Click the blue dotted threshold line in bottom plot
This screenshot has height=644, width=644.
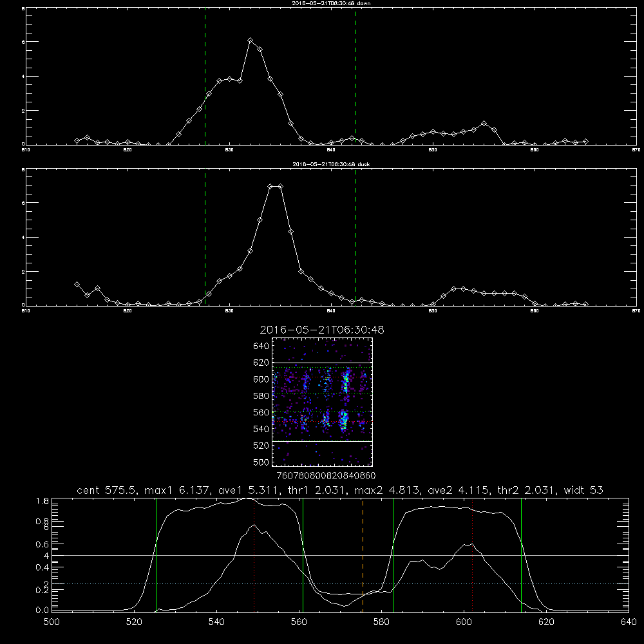tap(340, 583)
